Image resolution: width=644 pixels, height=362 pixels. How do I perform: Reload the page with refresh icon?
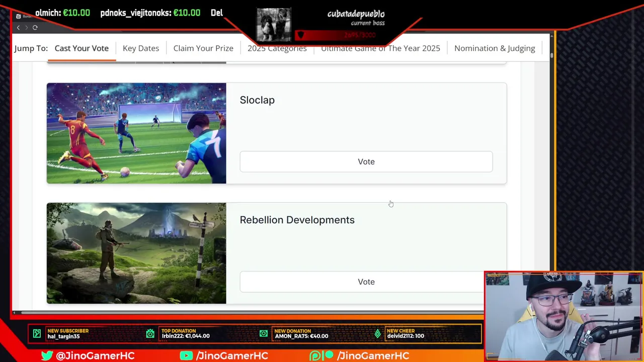coord(35,28)
